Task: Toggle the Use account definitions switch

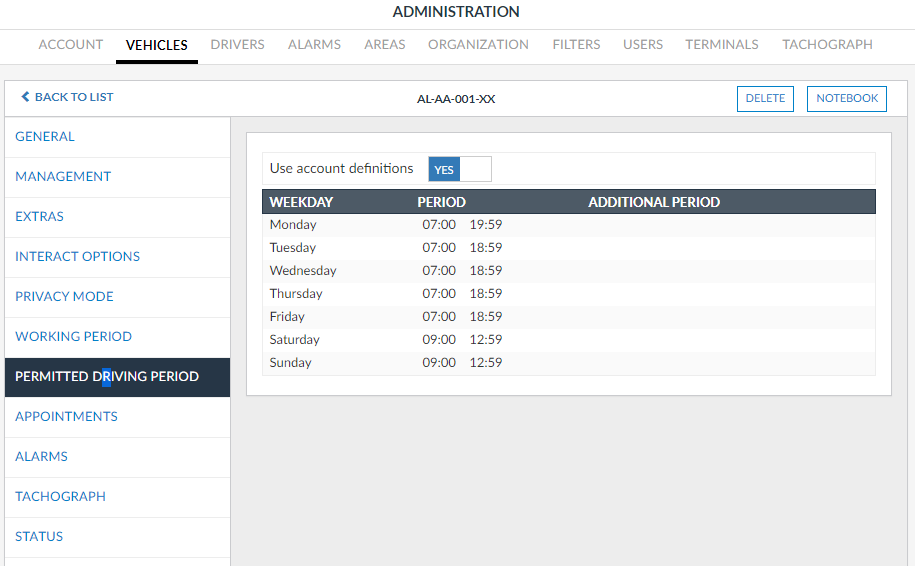Action: (459, 169)
